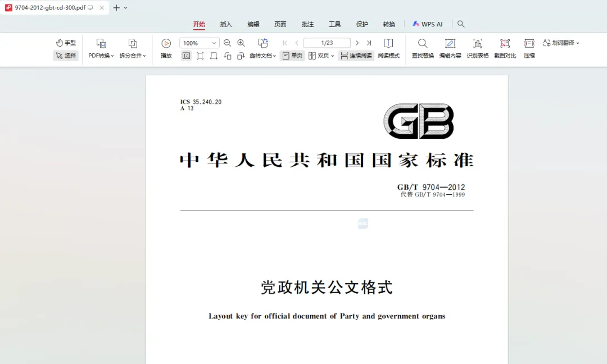
Task: Click the fit width icon
Action: point(214,56)
